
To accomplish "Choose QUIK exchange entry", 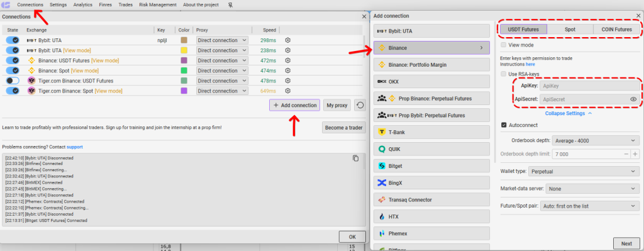I will point(431,149).
